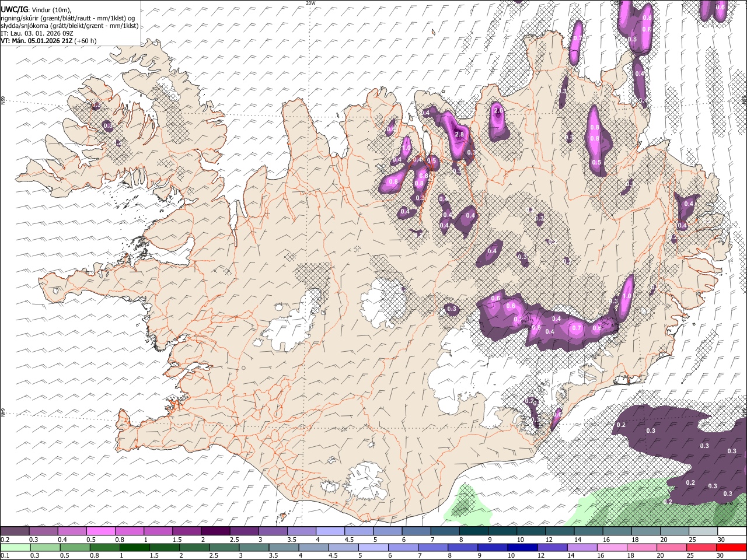Click the '14' label under the upper scale
This screenshot has height=560, width=747.
click(x=577, y=540)
